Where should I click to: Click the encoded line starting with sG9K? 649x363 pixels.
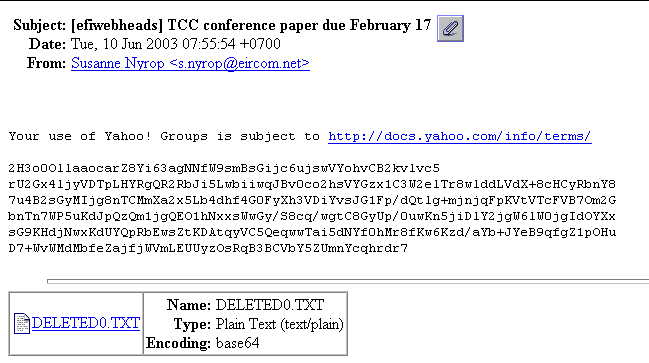click(312, 232)
